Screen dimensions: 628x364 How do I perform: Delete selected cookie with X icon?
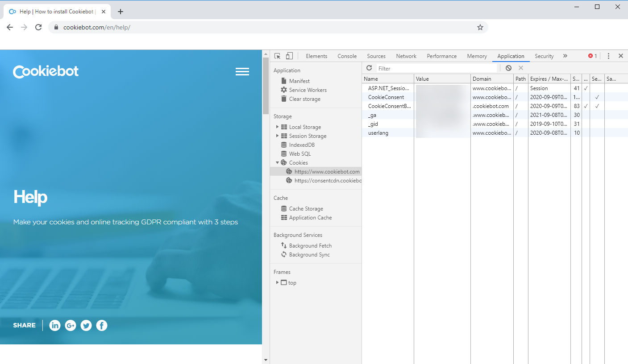click(520, 68)
